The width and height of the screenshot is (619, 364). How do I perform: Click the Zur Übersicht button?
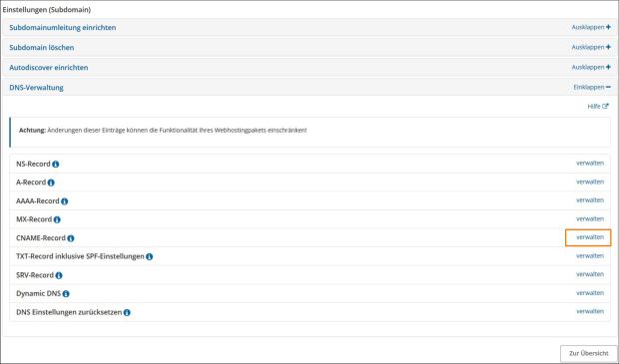pyautogui.click(x=589, y=353)
